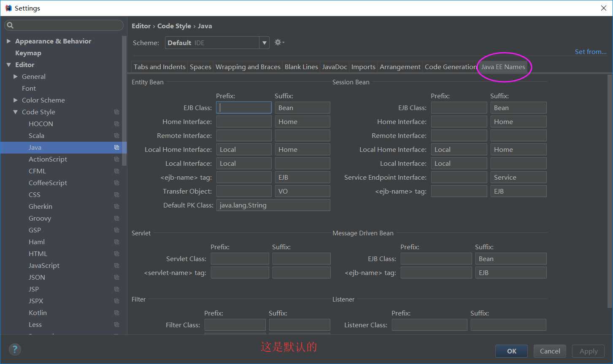Click the copy icon beside HTML
The height and width of the screenshot is (364, 613).
tap(117, 253)
